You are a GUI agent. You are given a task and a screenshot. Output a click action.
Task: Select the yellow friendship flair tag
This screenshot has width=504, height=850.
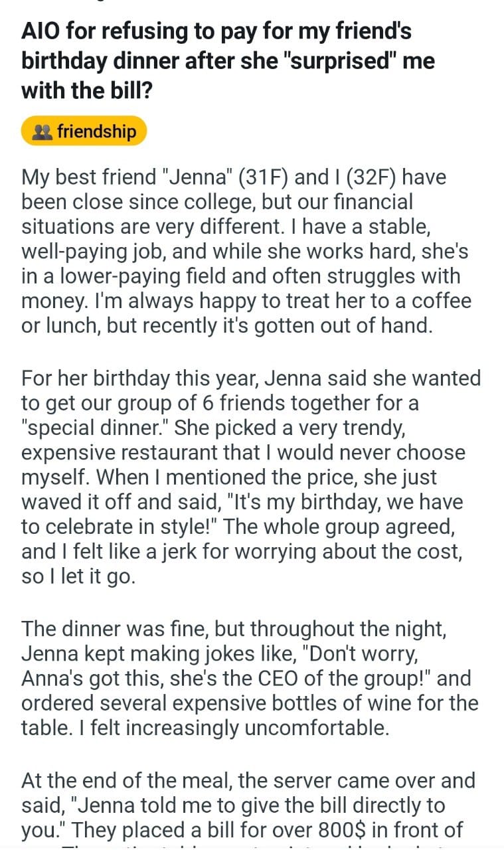pyautogui.click(x=84, y=131)
